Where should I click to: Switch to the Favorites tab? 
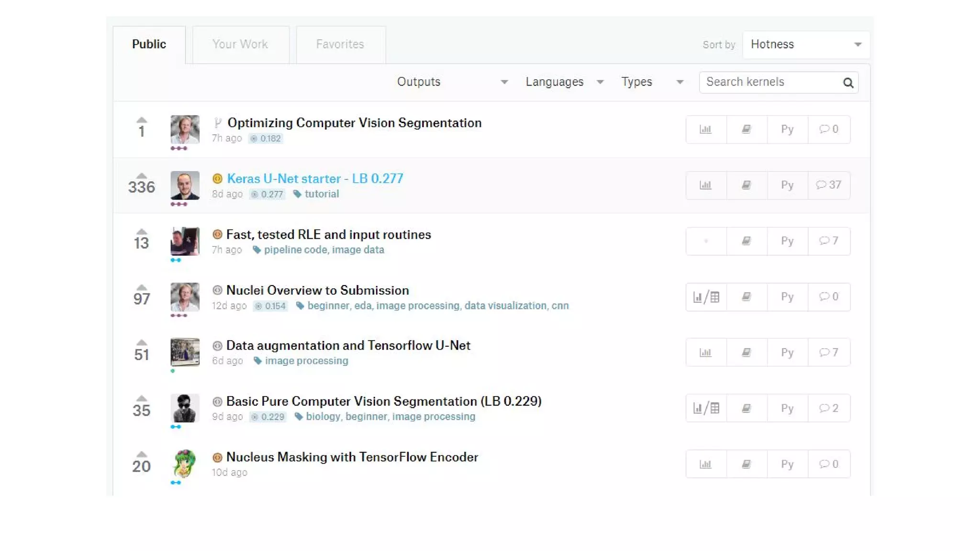pos(340,44)
